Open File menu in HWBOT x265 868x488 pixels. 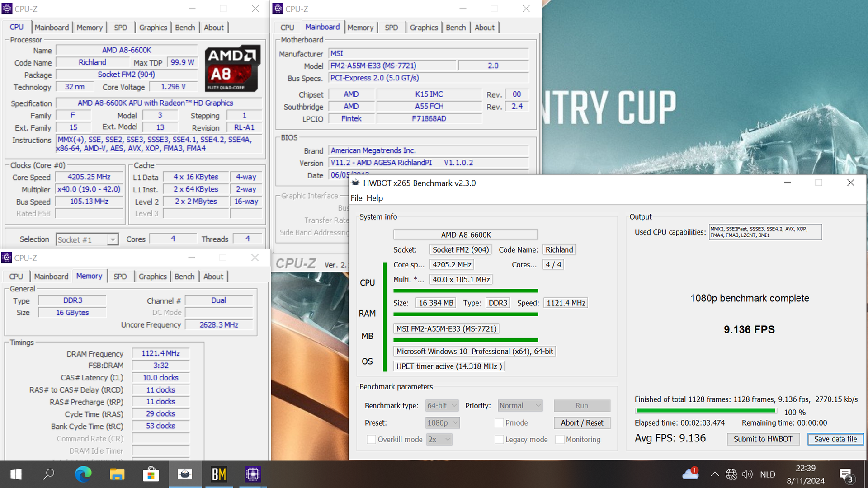coord(356,198)
